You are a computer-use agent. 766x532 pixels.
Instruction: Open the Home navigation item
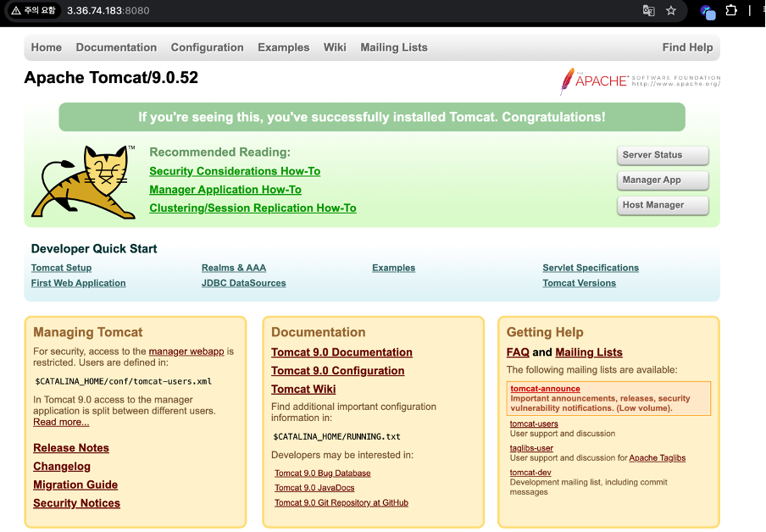tap(47, 47)
